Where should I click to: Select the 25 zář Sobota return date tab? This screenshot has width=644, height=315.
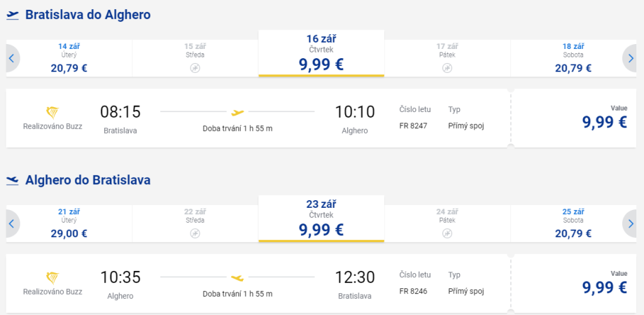[573, 224]
